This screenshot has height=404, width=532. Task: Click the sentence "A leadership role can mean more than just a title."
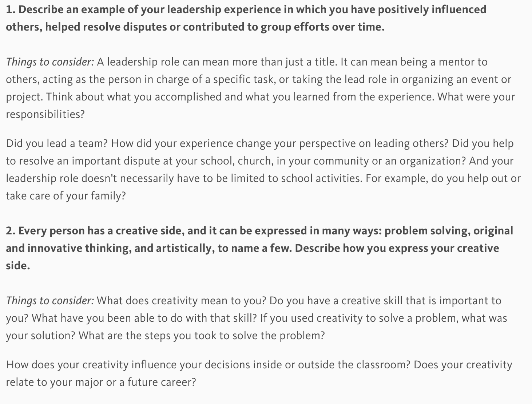point(217,62)
